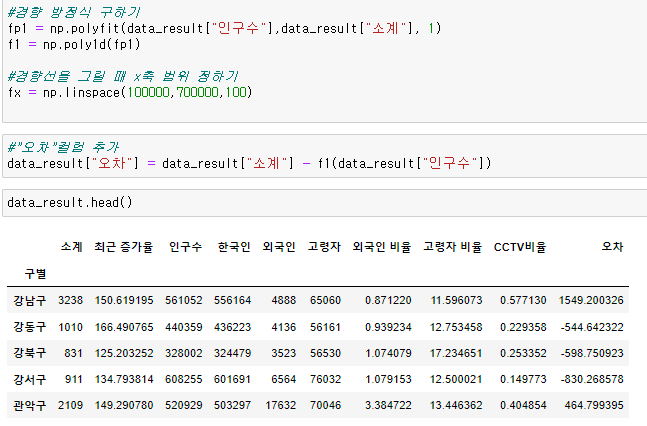Click the value 2109 in 관악구 row
The image size is (647, 426).
[x=71, y=405]
